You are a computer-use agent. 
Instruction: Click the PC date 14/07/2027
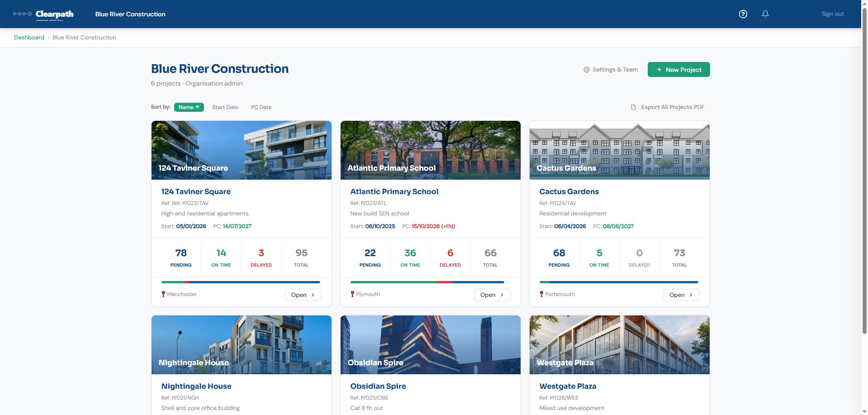pyautogui.click(x=237, y=226)
